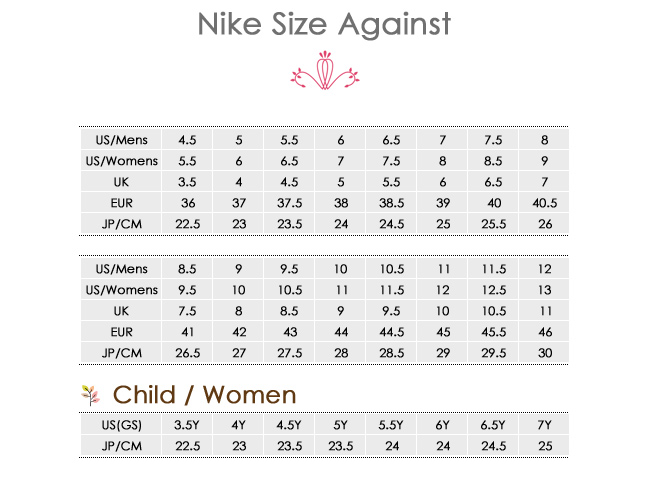
Task: Select the Child / Women heading
Action: click(x=205, y=395)
